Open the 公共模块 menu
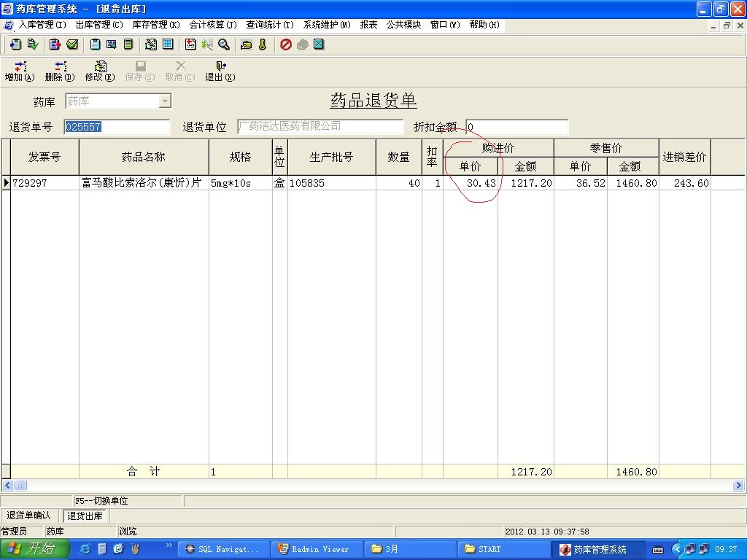Image resolution: width=747 pixels, height=560 pixels. pos(404,25)
